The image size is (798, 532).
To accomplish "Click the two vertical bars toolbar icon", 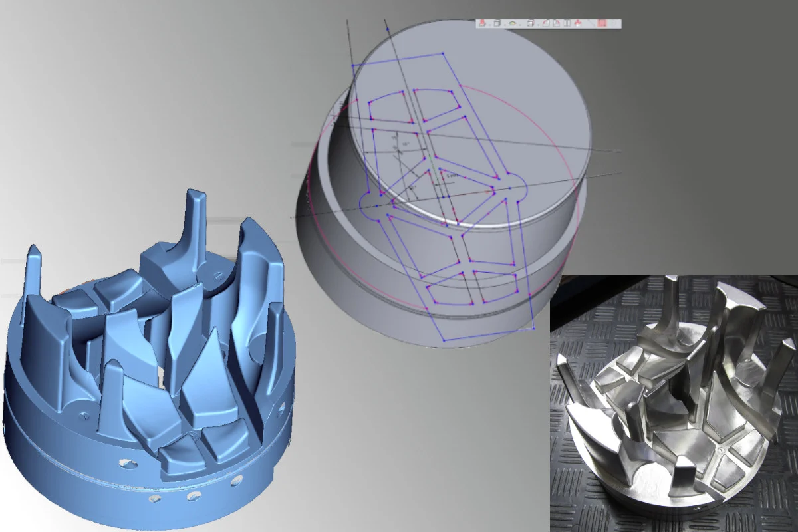I will coord(567,23).
